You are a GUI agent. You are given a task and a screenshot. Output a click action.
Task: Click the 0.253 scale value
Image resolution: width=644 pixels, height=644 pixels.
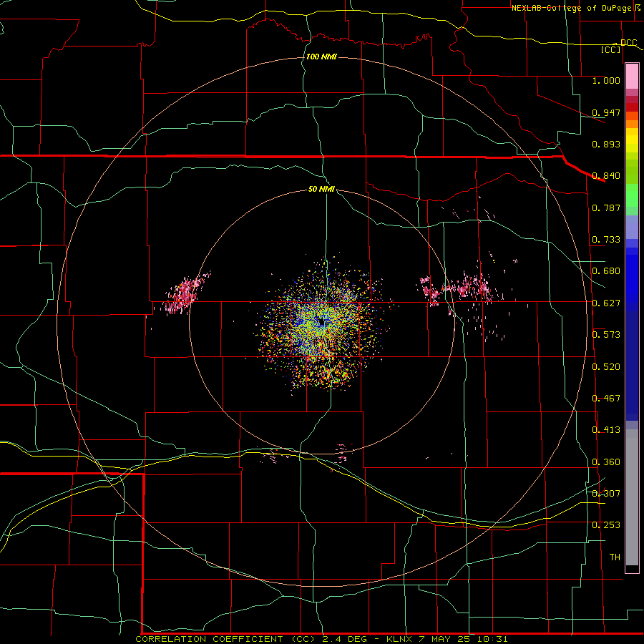click(x=606, y=525)
